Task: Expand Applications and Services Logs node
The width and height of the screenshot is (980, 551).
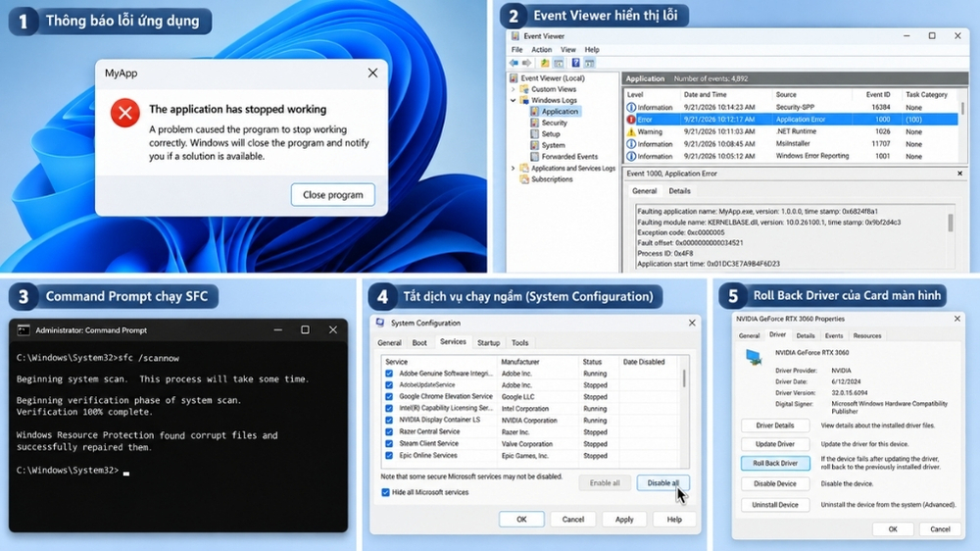Action: click(x=514, y=169)
